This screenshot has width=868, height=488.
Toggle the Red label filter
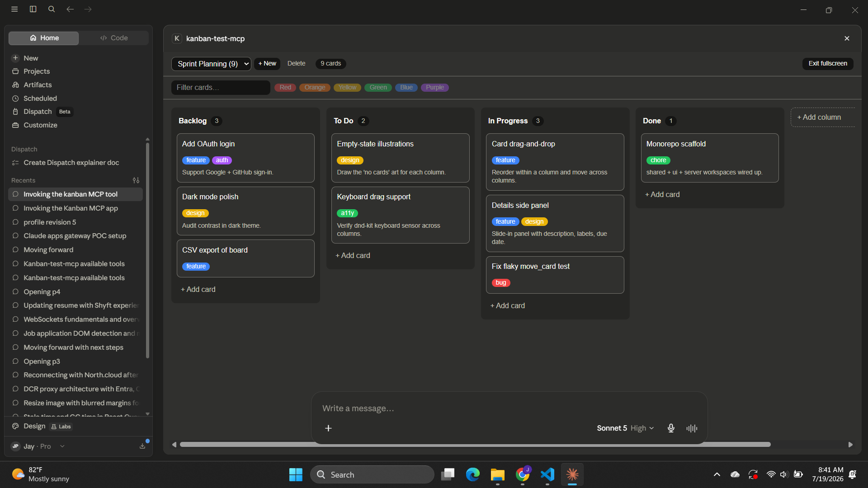click(285, 87)
